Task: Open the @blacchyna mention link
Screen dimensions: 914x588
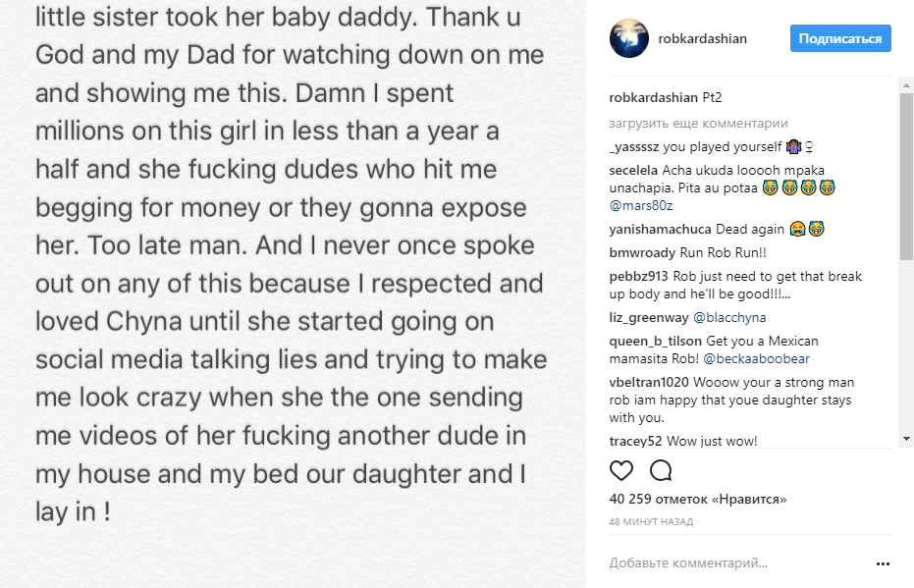Action: click(x=729, y=318)
